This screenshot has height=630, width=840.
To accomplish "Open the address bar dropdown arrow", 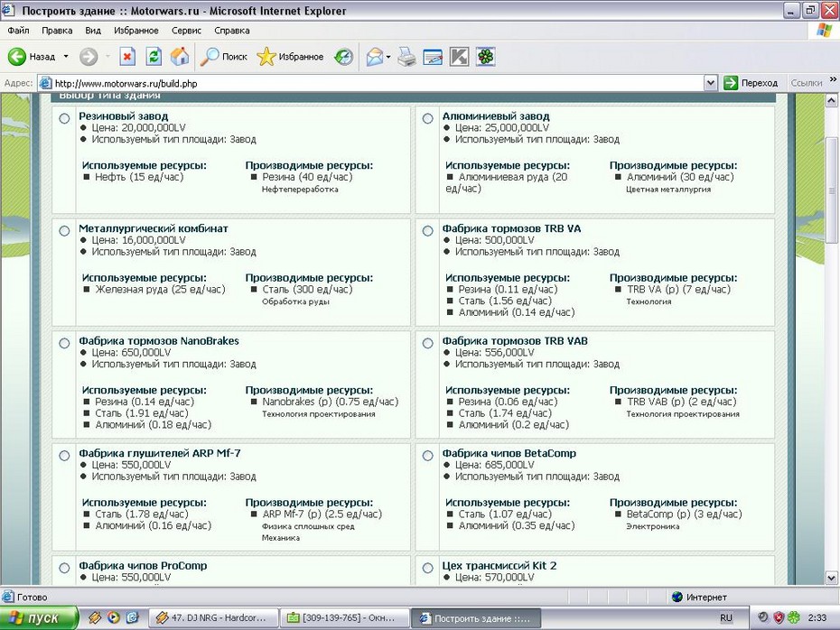I will tap(710, 83).
